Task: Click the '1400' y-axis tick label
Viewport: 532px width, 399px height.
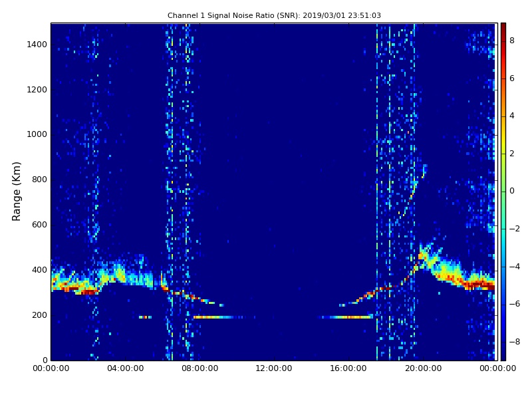Action: click(37, 45)
